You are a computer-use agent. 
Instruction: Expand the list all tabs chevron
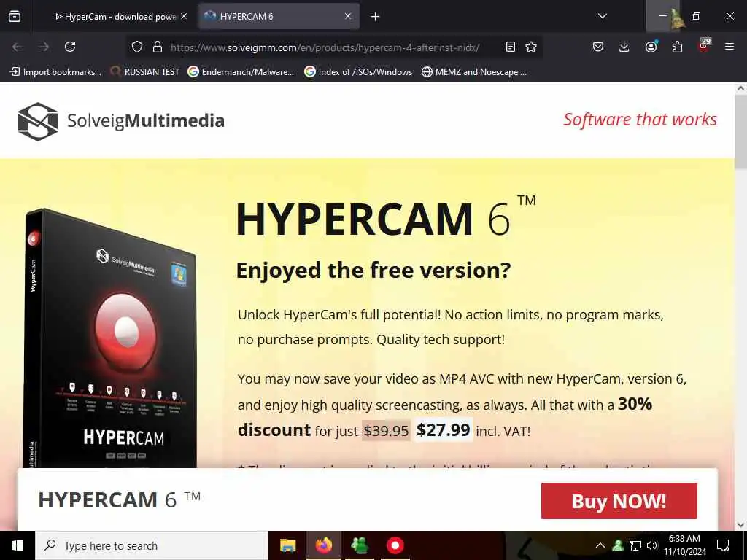click(x=602, y=16)
